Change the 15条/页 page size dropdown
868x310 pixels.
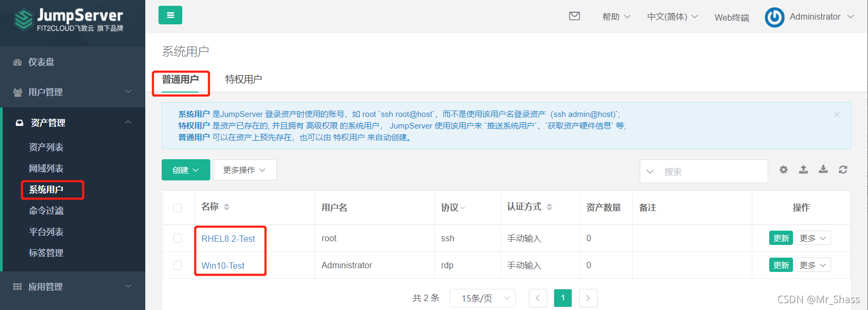click(483, 298)
